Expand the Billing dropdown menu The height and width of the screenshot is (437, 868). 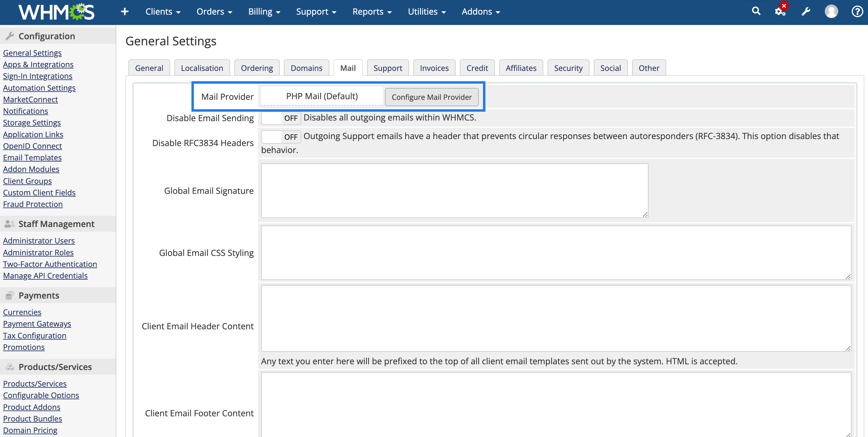(264, 12)
